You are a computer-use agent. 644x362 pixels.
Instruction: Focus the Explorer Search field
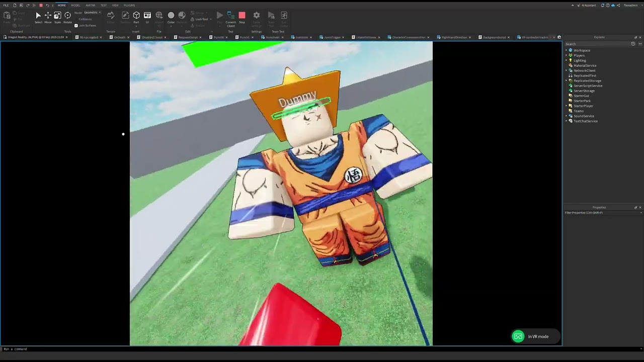[x=596, y=44]
